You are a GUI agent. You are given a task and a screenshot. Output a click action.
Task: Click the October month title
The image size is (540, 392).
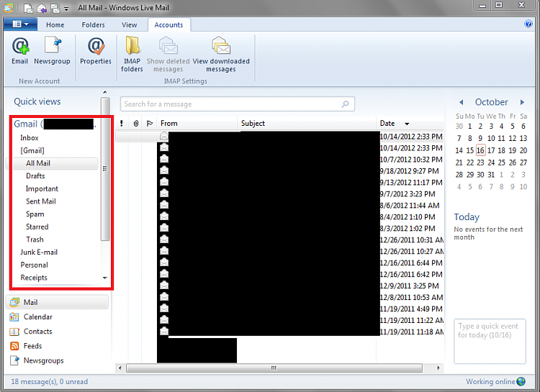point(492,102)
